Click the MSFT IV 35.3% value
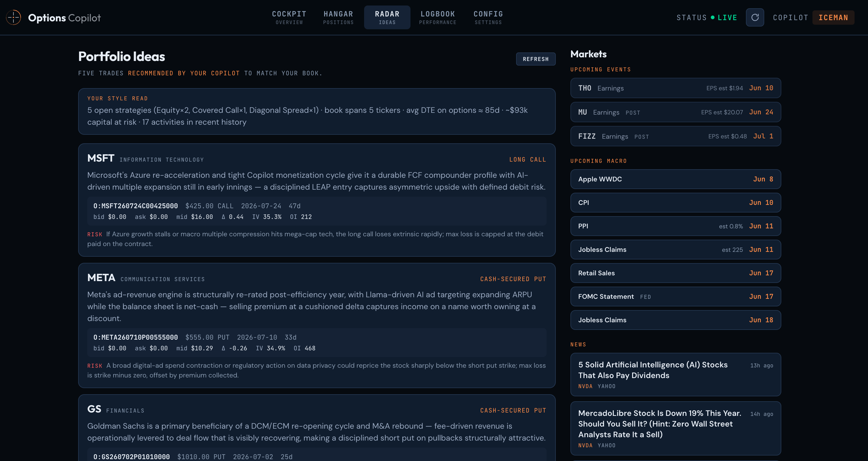The image size is (868, 461). (x=272, y=217)
